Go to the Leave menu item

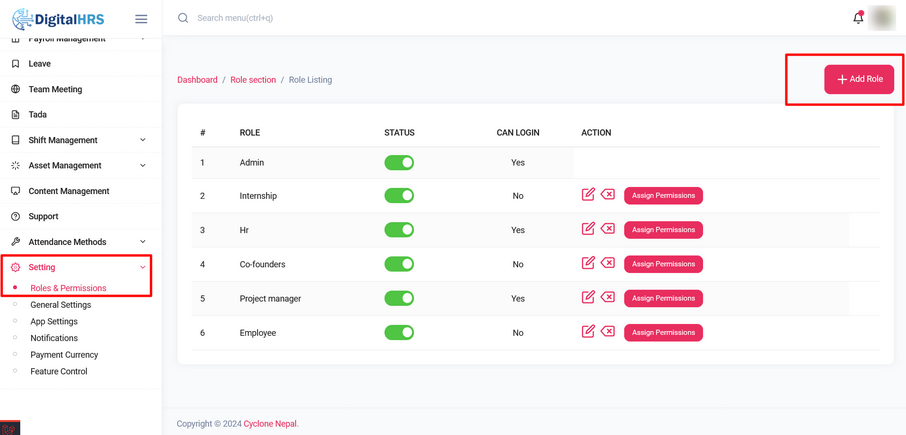(40, 64)
